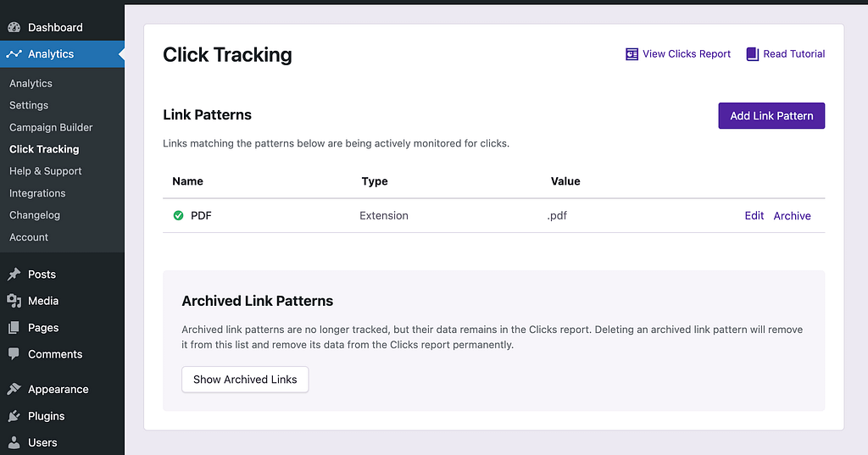This screenshot has width=868, height=455.
Task: Click the Users person icon
Action: point(14,442)
